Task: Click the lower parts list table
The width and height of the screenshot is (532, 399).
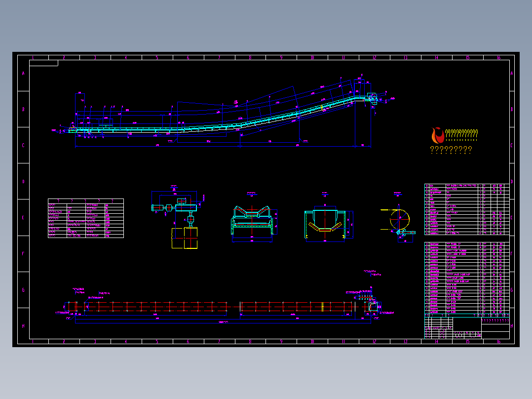Action: point(467,278)
